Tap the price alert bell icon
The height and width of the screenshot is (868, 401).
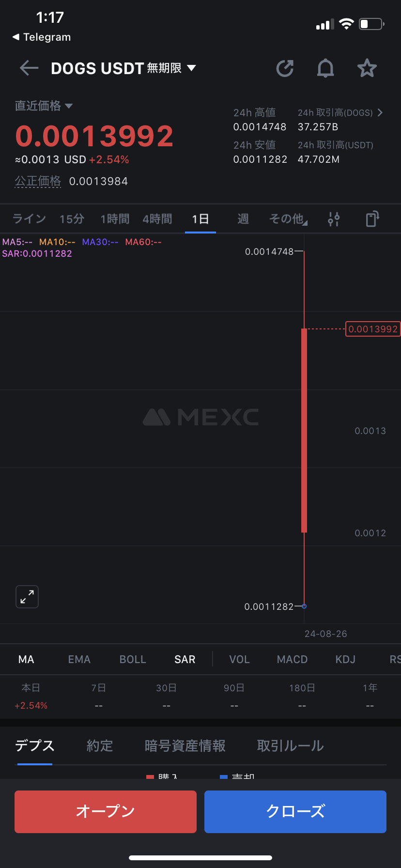(x=325, y=68)
